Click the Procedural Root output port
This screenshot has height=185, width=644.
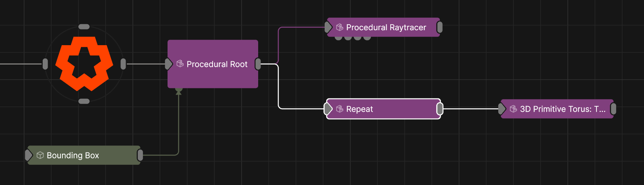click(258, 64)
